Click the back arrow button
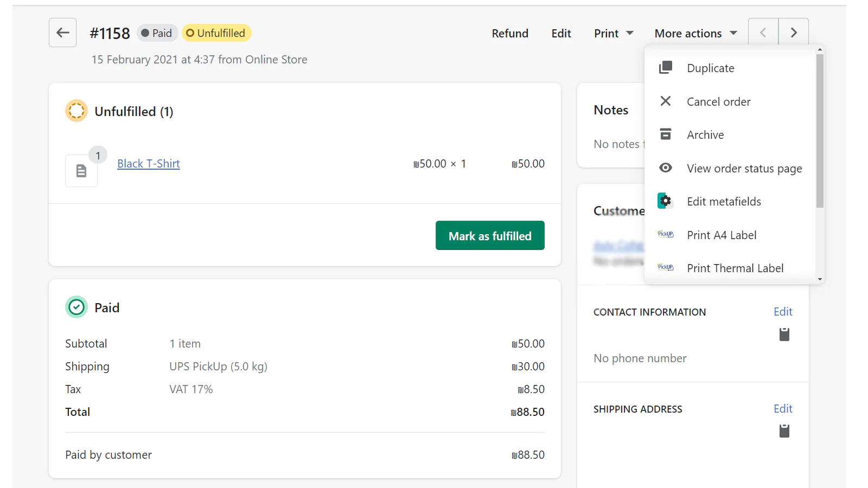Screen dimensions: 868x488 62,33
